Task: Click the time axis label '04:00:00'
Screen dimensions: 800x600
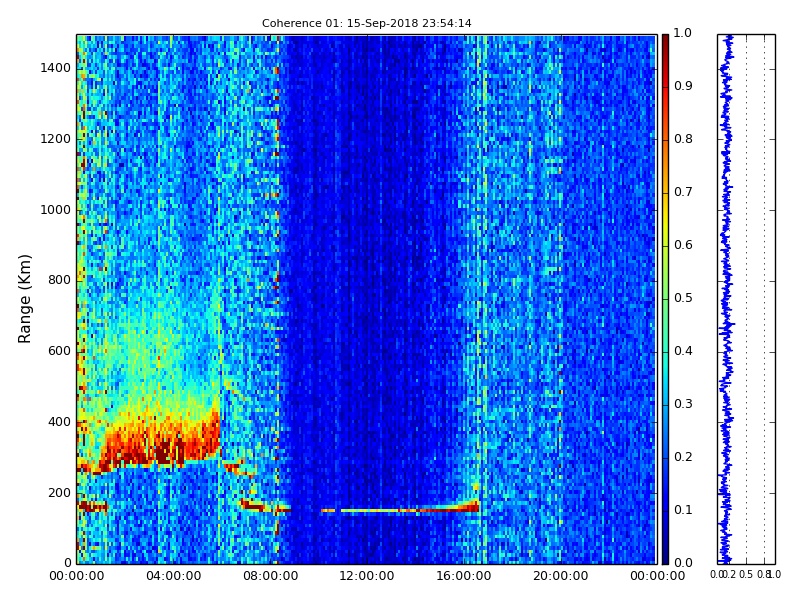Action: [173, 576]
